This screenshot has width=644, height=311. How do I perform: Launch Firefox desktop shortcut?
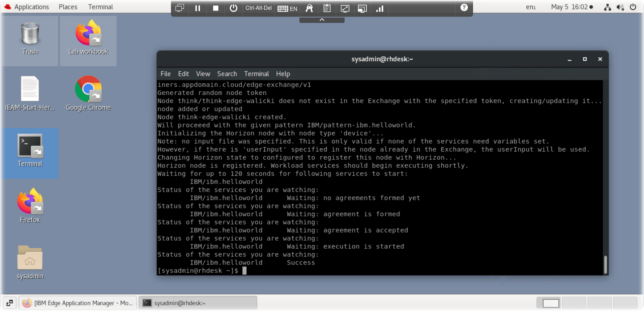(x=30, y=206)
